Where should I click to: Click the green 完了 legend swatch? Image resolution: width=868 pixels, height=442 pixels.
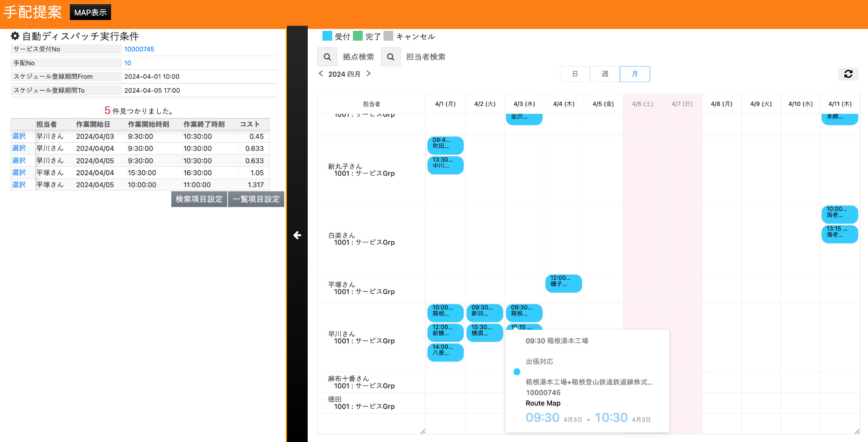pyautogui.click(x=358, y=36)
